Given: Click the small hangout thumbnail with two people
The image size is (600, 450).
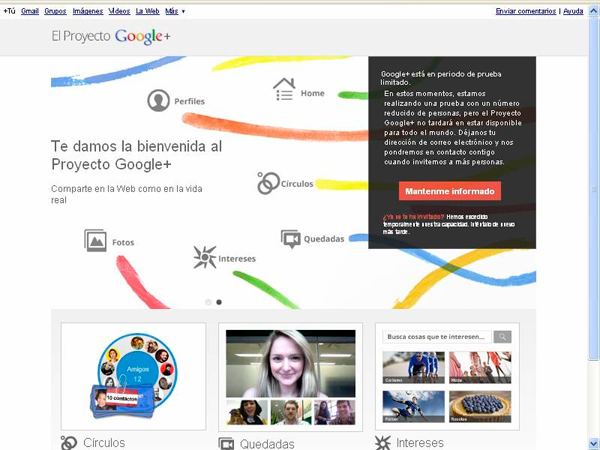Looking at the screenshot, I should point(335,412).
